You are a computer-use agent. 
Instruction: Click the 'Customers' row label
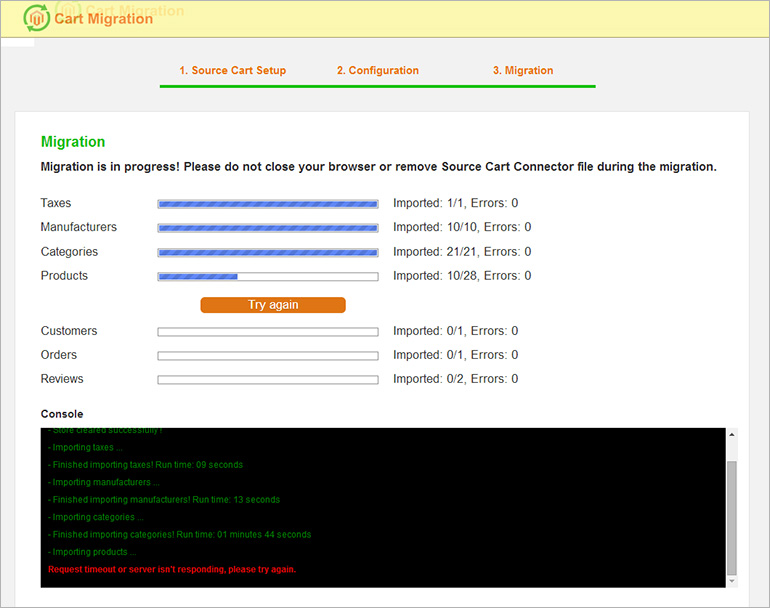click(69, 331)
